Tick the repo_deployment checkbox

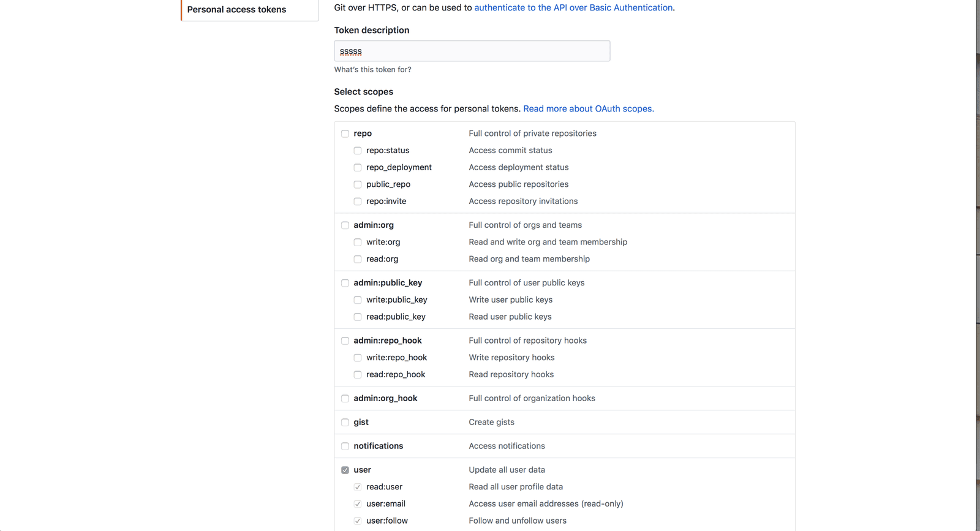[x=358, y=168]
